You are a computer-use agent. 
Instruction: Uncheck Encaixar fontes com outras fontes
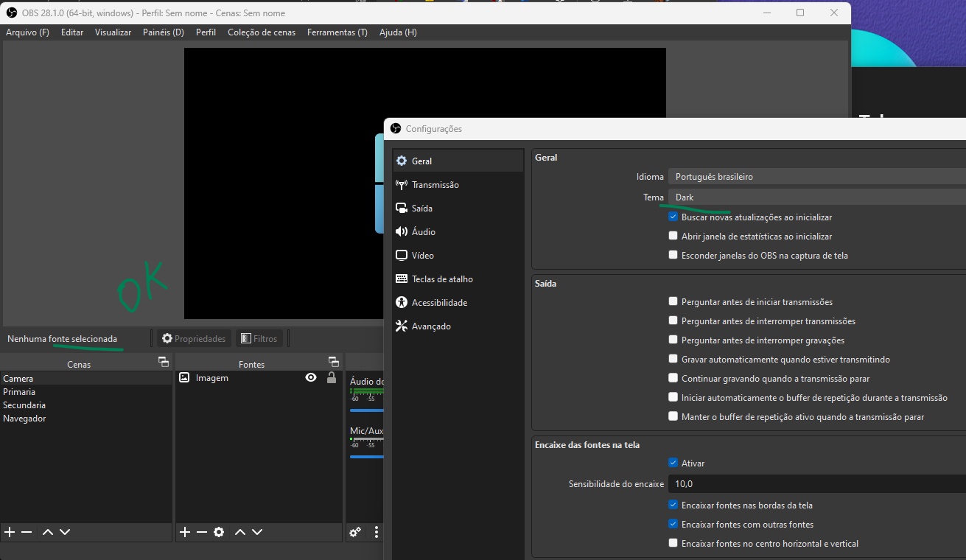coord(673,524)
